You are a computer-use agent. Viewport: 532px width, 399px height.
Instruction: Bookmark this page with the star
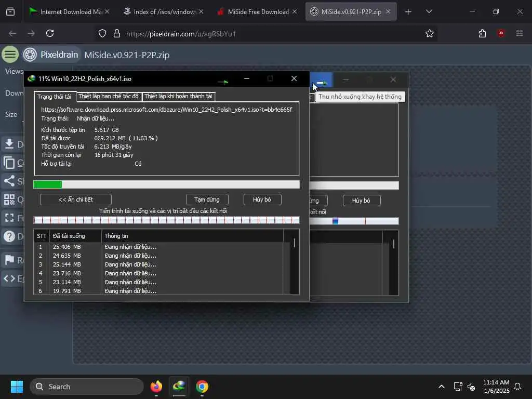pyautogui.click(x=430, y=33)
